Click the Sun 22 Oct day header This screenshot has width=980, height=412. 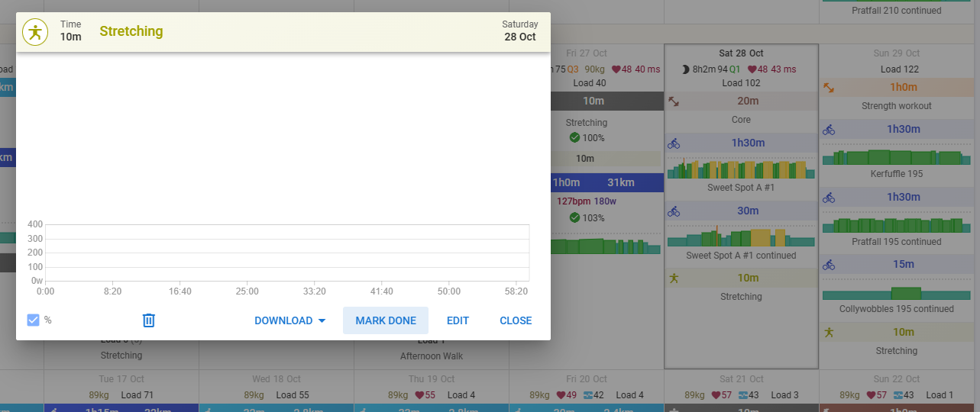(x=896, y=378)
